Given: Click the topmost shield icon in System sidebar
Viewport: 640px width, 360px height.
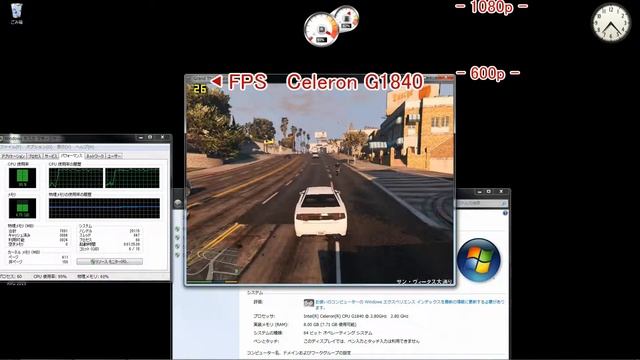Looking at the screenshot, I should [x=177, y=229].
